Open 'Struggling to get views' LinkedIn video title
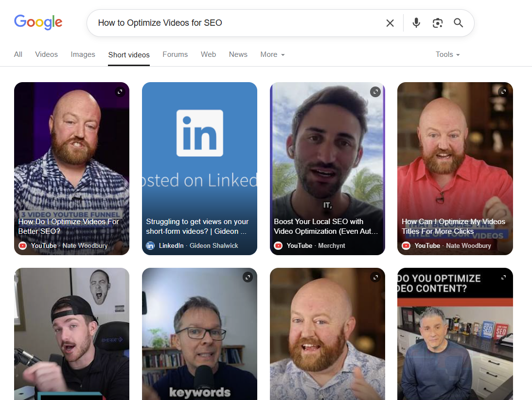The width and height of the screenshot is (532, 400). (197, 226)
